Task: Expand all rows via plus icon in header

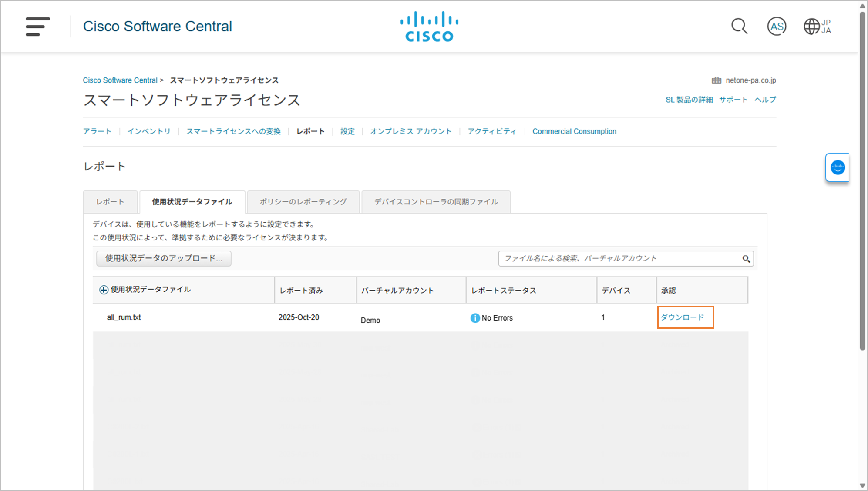Action: point(104,290)
